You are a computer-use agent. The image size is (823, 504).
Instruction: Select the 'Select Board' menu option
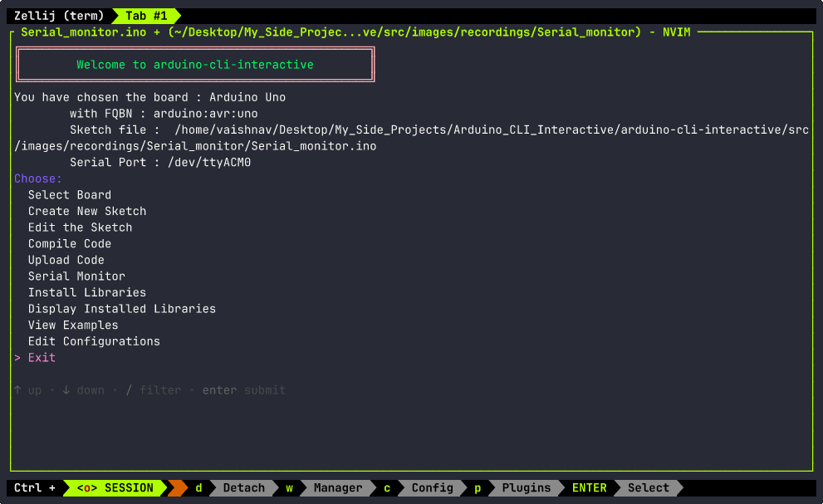(x=70, y=195)
